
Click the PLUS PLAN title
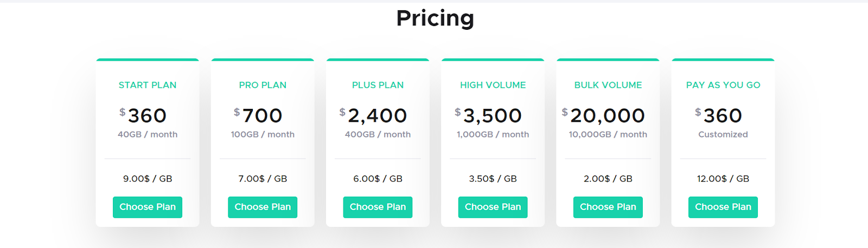(x=378, y=85)
